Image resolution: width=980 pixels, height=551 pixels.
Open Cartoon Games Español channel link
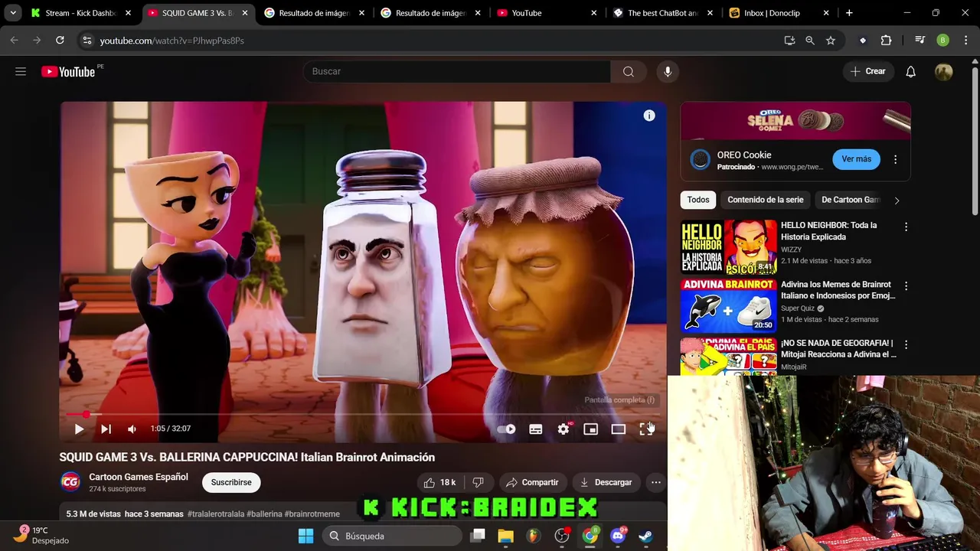click(x=139, y=477)
